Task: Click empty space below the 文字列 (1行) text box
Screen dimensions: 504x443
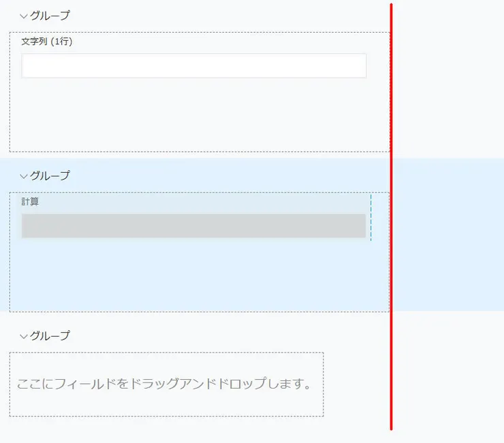Action: pyautogui.click(x=193, y=116)
